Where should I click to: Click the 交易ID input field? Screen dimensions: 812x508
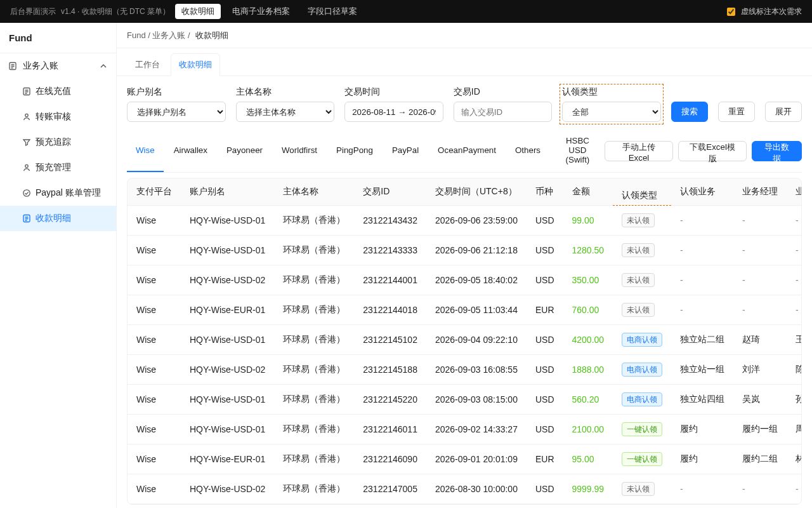point(502,112)
